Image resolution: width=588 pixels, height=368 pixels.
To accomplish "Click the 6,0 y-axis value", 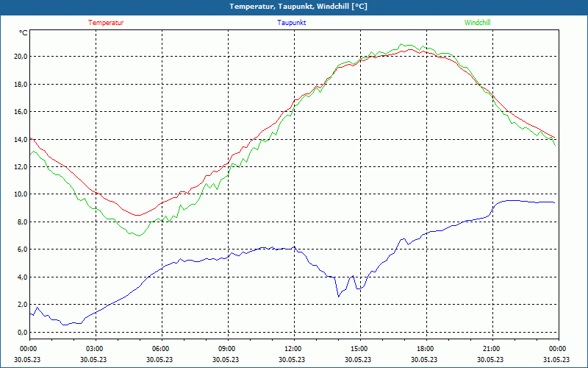I will (x=23, y=250).
